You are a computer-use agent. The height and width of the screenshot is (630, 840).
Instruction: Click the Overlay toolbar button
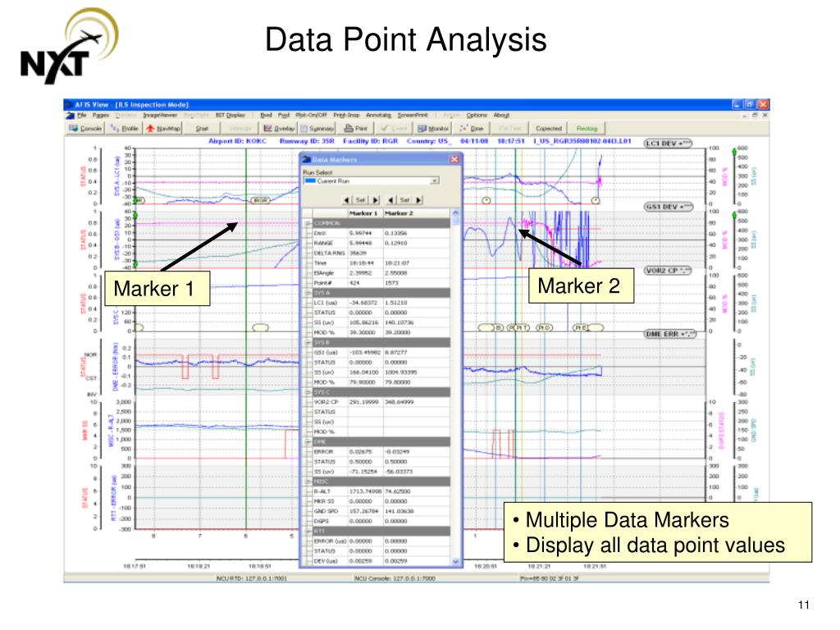[279, 129]
